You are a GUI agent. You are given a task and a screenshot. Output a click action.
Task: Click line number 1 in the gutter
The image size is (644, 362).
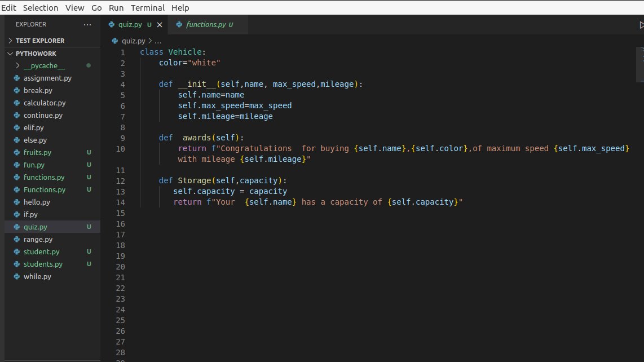point(122,52)
